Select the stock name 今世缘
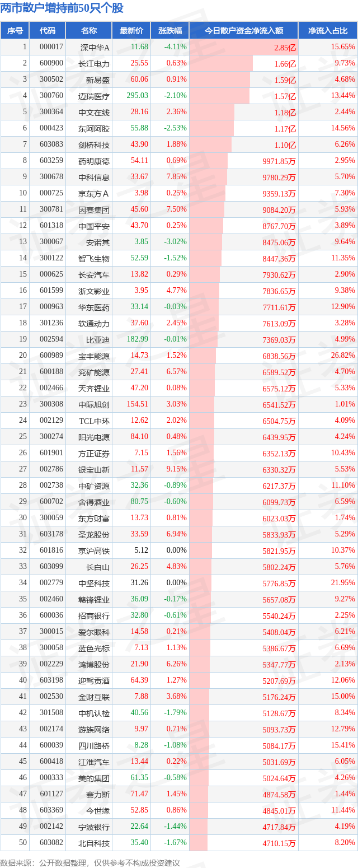This screenshot has height=868, width=358. [x=98, y=810]
